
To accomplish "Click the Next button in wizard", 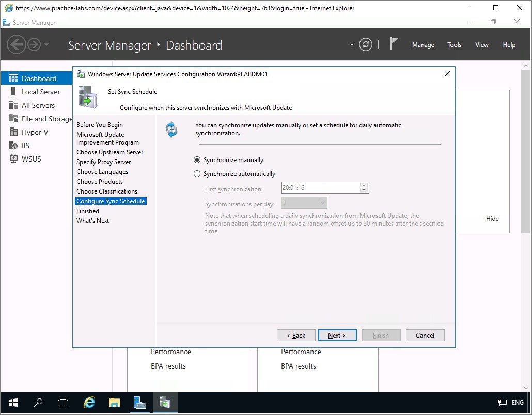I will point(337,336).
